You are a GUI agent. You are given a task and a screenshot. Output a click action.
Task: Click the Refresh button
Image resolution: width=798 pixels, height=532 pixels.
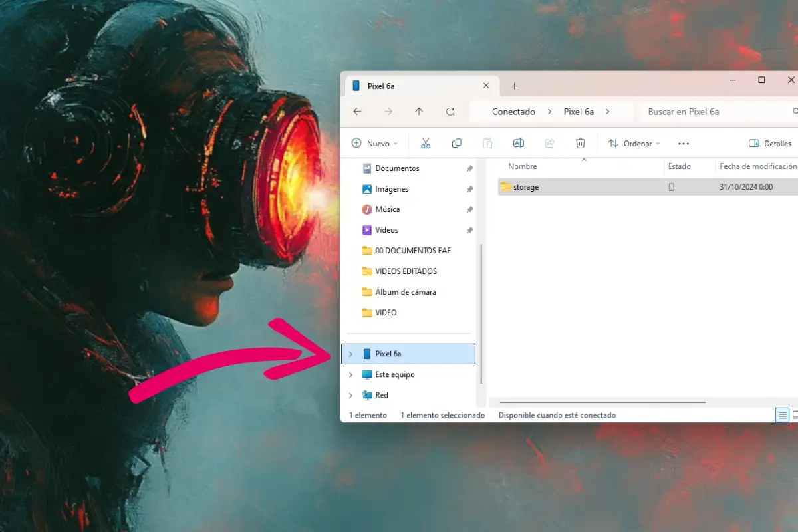pyautogui.click(x=450, y=112)
